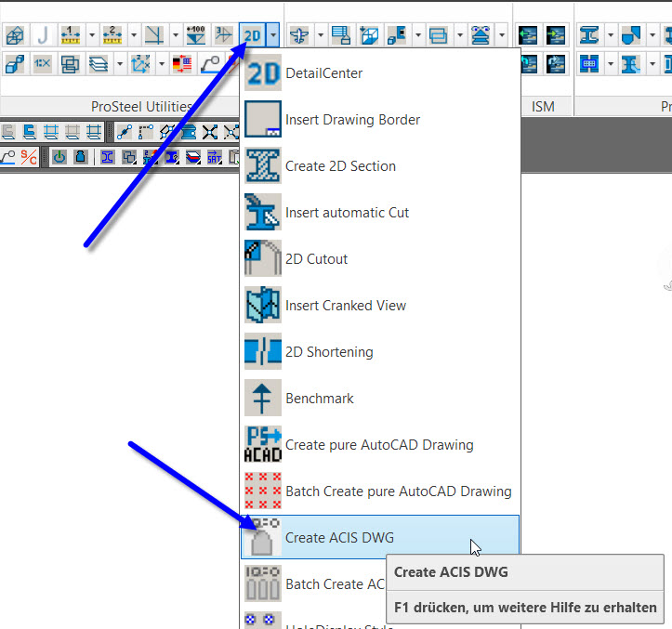Screen dimensions: 672x629
Task: Click the blue I-beam outline toolbar icon
Action: point(107,157)
